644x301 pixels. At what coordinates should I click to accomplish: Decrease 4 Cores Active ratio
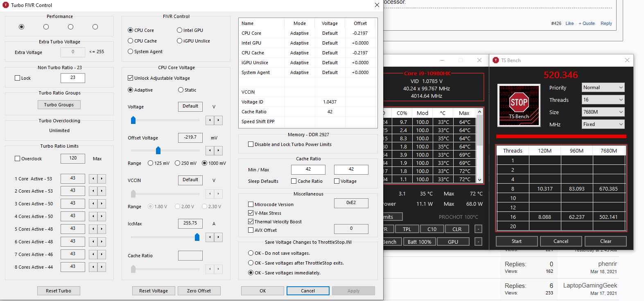pos(93,216)
